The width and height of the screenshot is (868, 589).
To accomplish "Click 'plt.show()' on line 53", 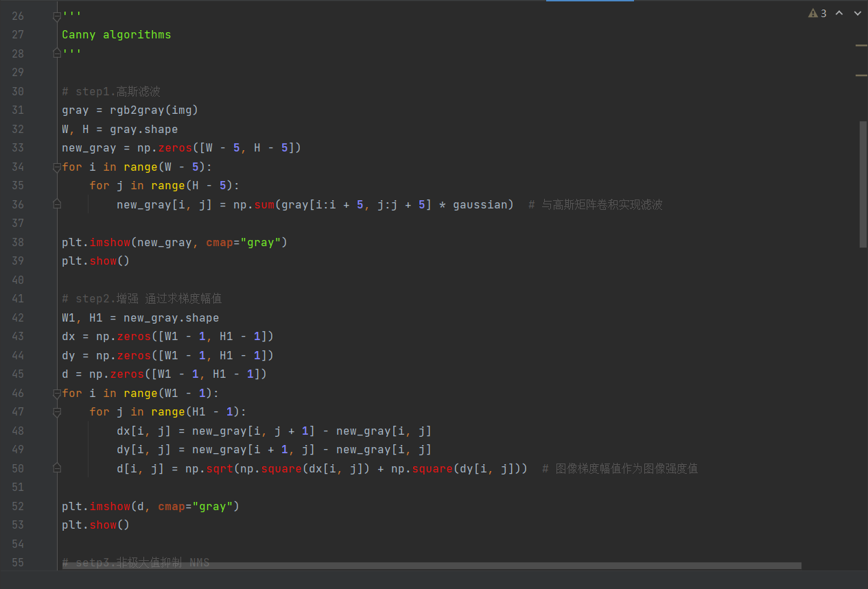I will (x=96, y=525).
